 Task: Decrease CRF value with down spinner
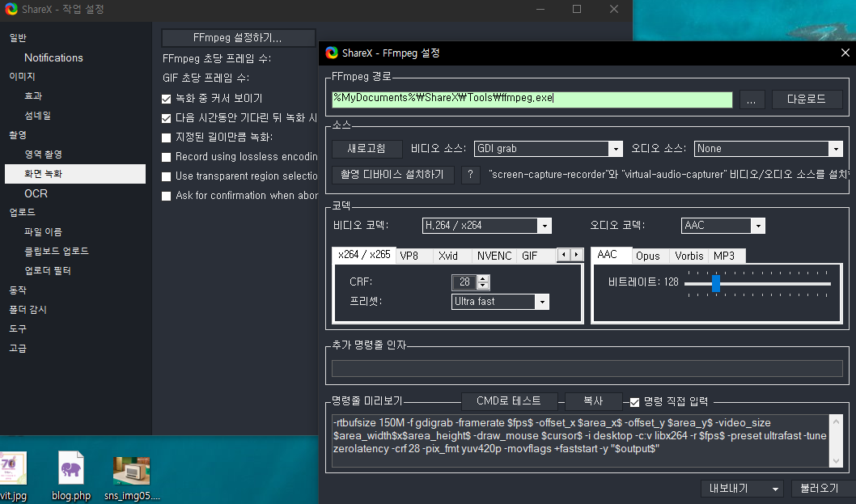pyautogui.click(x=482, y=286)
